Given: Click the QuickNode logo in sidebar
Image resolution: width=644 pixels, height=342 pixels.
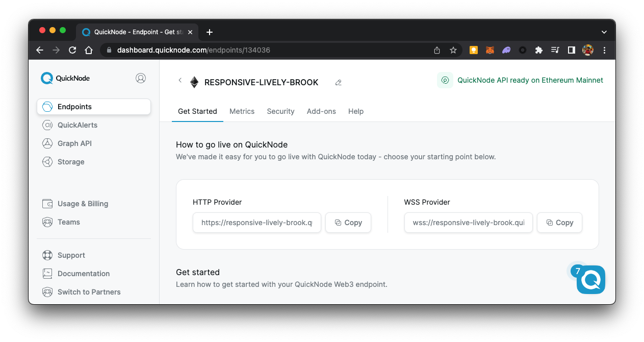Looking at the screenshot, I should click(65, 78).
